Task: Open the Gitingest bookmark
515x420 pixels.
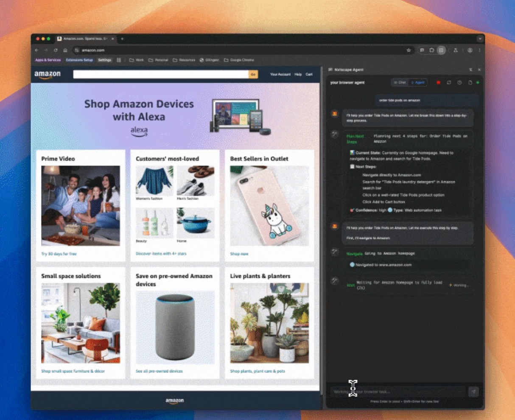Action: (x=210, y=60)
